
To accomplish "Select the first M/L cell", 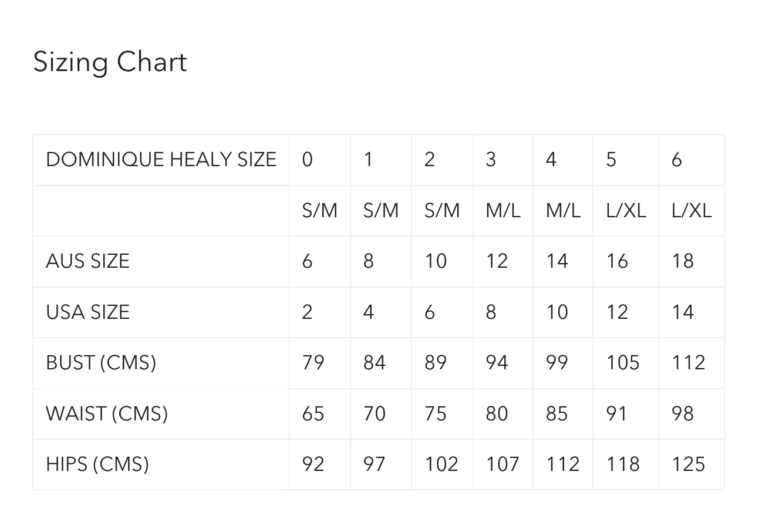I will tap(503, 210).
